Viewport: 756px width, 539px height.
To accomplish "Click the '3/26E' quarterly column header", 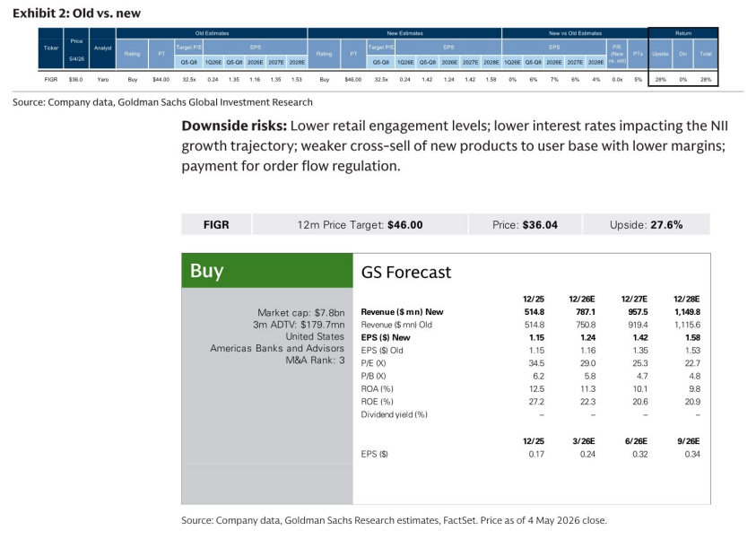I will pyautogui.click(x=583, y=441).
